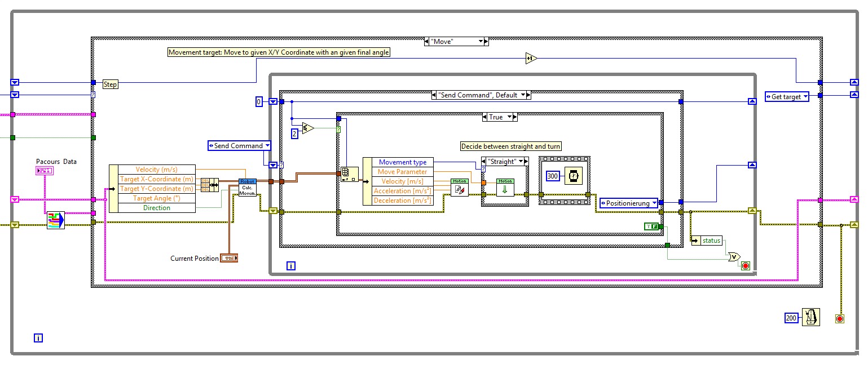Image resolution: width=868 pixels, height=365 pixels.
Task: Select the Current Position label
Action: (195, 259)
